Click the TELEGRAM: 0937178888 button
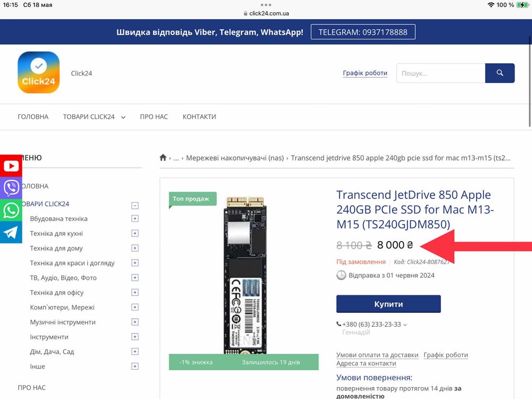 pos(363,32)
